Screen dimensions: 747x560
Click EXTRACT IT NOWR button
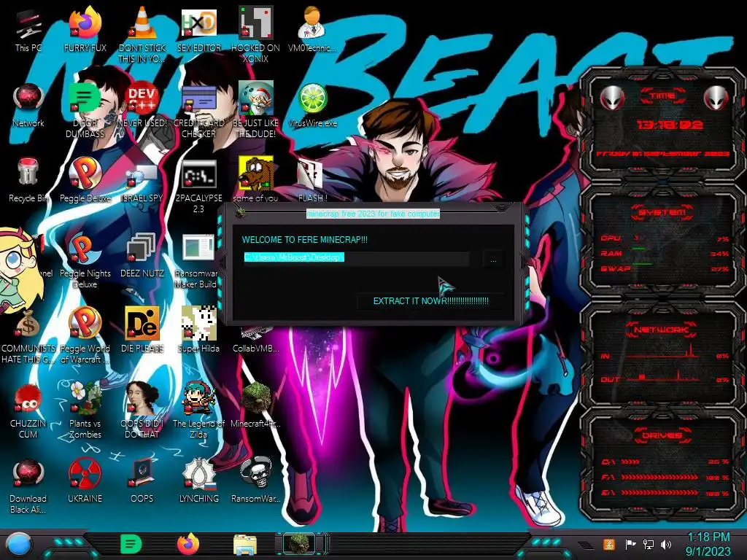click(x=430, y=301)
